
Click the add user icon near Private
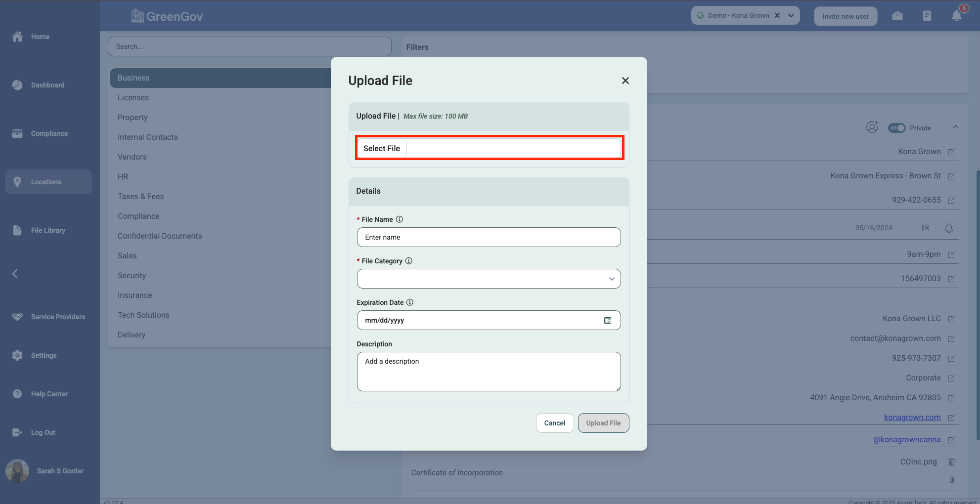pos(872,127)
